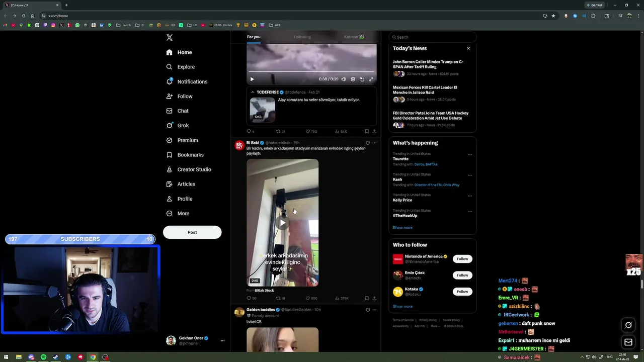Show more under What's happening

click(403, 228)
